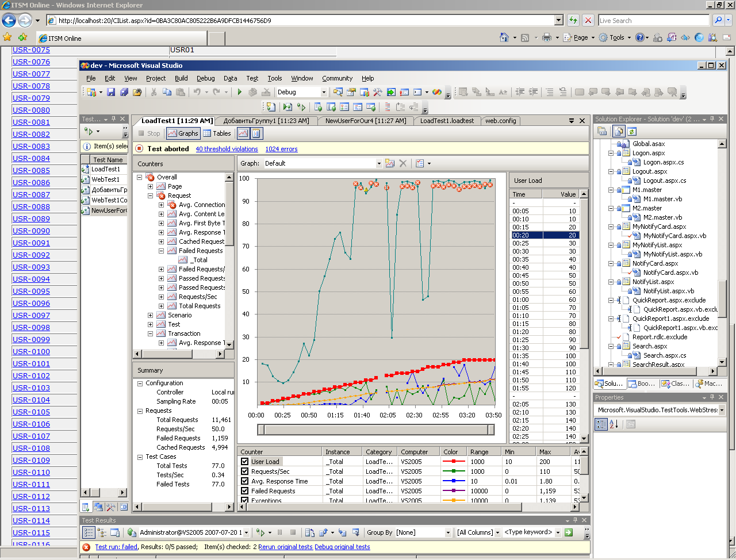Uncheck Avg. Response Time counter checkbox

click(245, 481)
